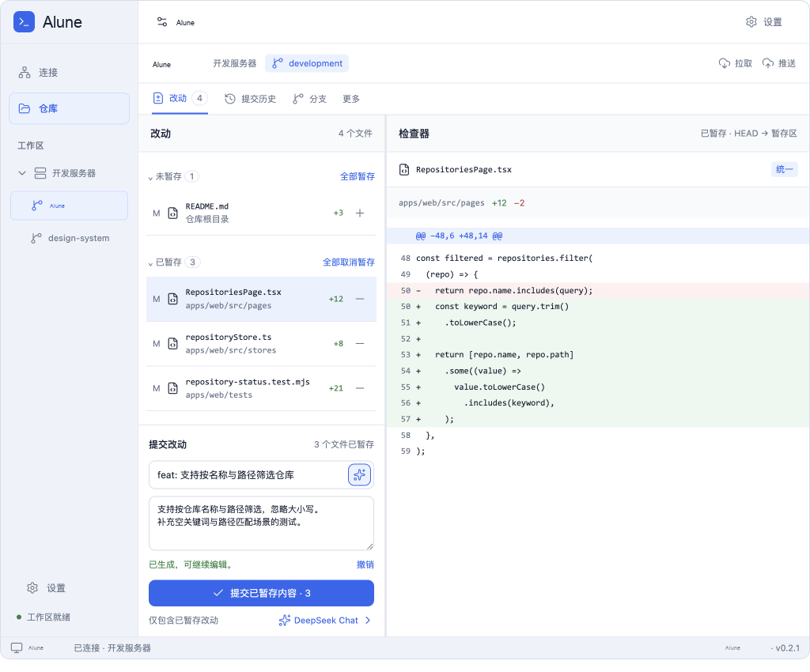Click the chevron next to DeepSeek Chat

[368, 621]
